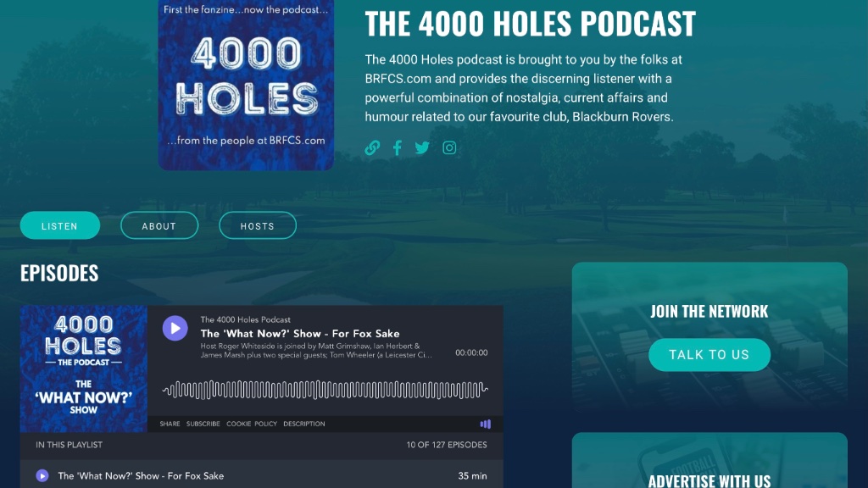Screen dimensions: 868x488
Task: Click the Talk To Us button
Action: pos(709,355)
